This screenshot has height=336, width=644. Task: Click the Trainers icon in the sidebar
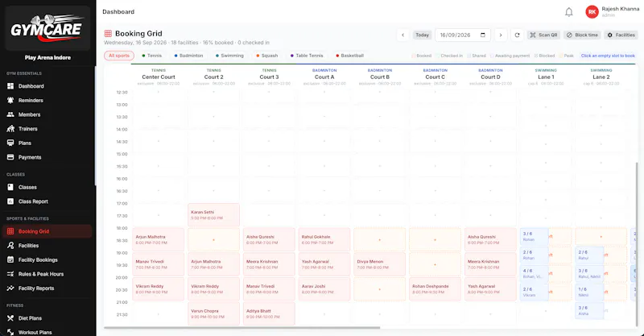click(10, 129)
